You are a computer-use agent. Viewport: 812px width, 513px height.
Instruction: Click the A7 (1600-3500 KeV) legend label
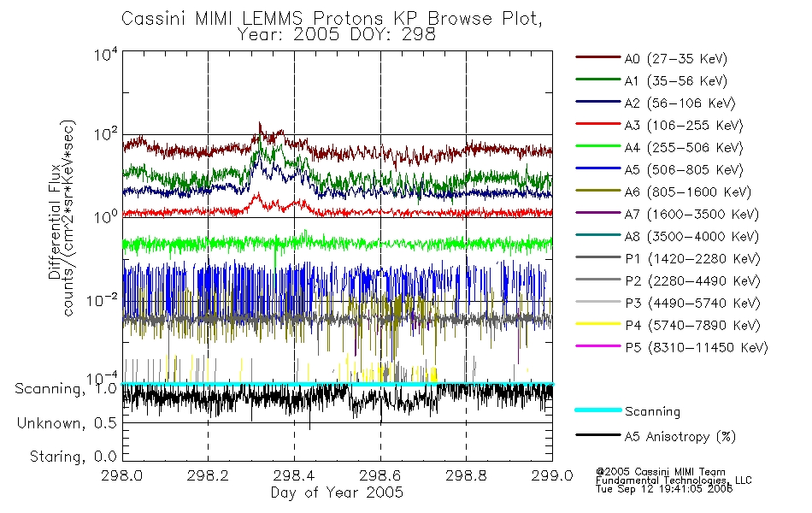click(x=691, y=215)
